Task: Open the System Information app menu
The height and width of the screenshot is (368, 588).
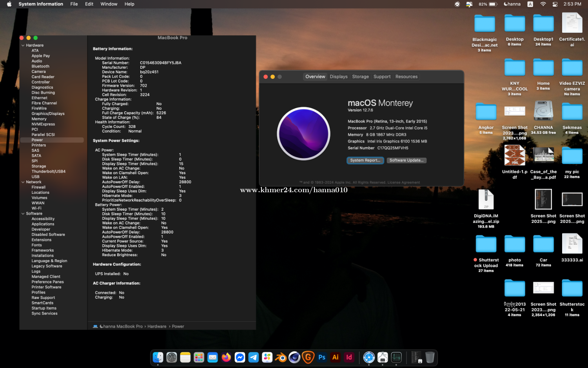Action: pyautogui.click(x=41, y=4)
